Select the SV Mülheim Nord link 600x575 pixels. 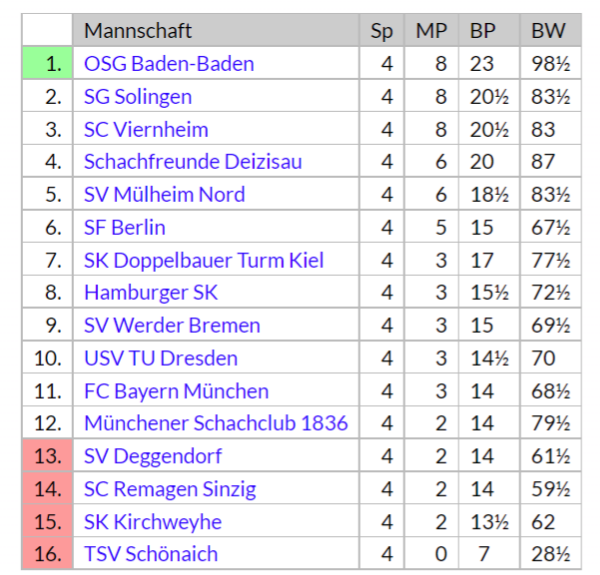pos(165,194)
